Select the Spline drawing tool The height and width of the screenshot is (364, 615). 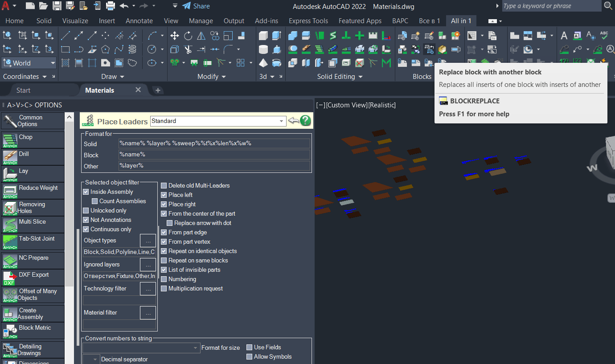point(119,49)
